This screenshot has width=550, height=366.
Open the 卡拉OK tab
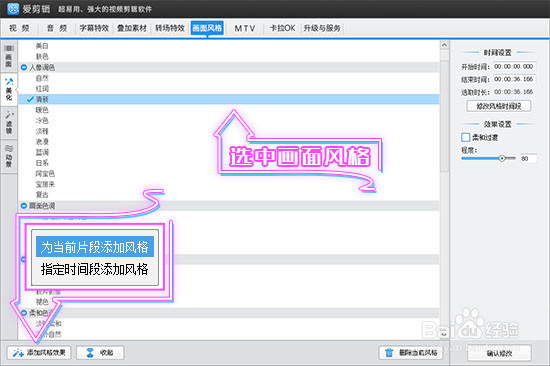pyautogui.click(x=282, y=28)
